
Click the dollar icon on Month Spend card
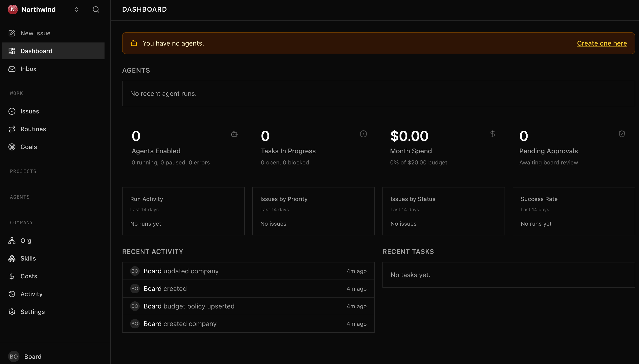[492, 134]
